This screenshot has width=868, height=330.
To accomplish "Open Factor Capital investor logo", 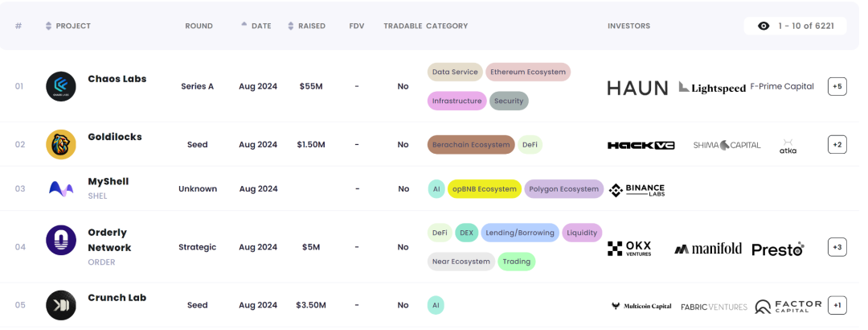I will tap(788, 307).
